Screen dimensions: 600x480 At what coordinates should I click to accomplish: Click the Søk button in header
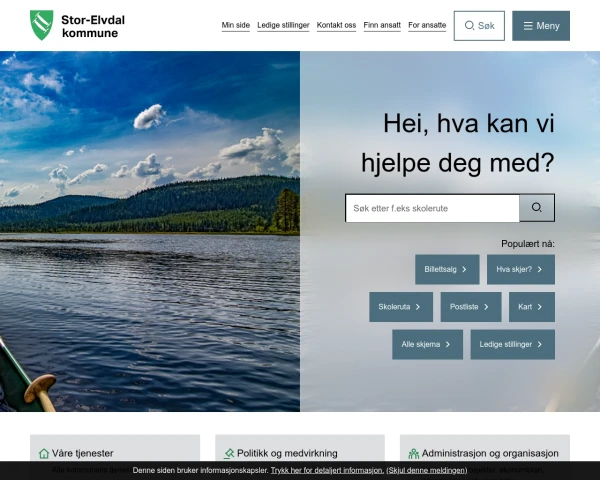click(x=479, y=26)
